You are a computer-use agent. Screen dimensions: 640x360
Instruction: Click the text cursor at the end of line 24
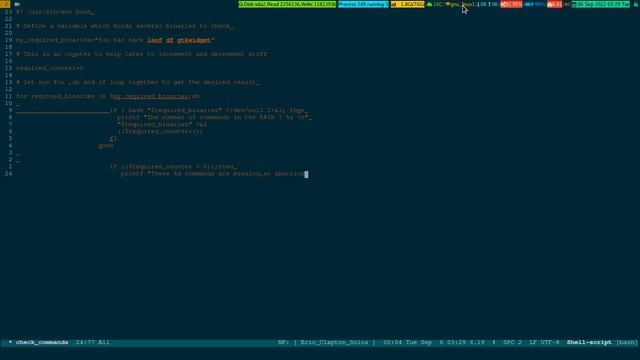pyautogui.click(x=307, y=174)
